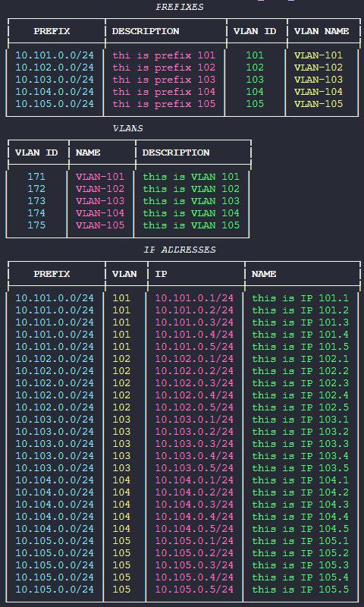This screenshot has height=607, width=364.
Task: Select the "this is IP 104.4" cell
Action: coord(300,517)
